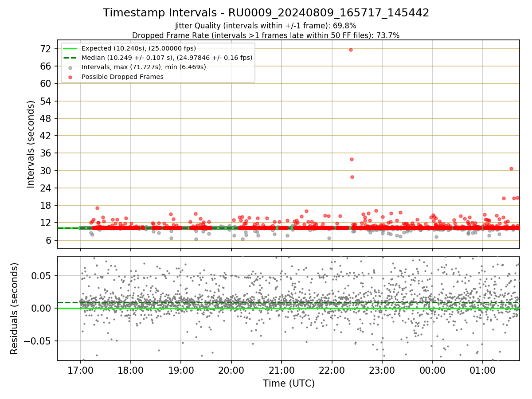This screenshot has width=532, height=399.
Task: Click the 00:00 time tick label
Action: [432, 370]
